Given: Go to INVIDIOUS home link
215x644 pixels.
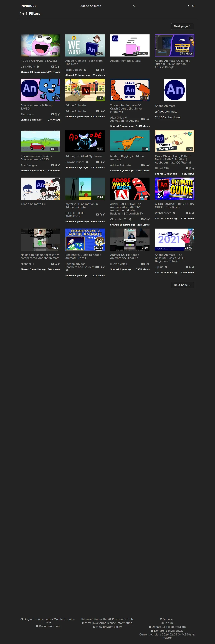Looking at the screenshot, I should (x=28, y=6).
